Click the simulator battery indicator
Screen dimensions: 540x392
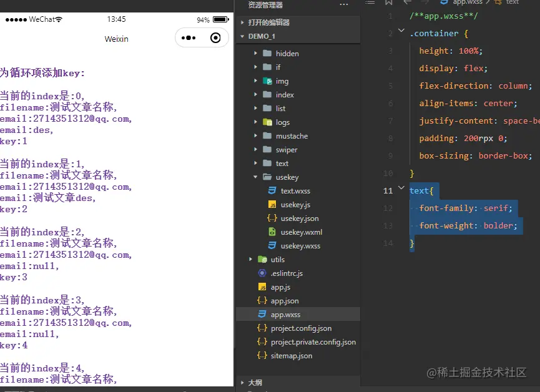click(x=221, y=19)
